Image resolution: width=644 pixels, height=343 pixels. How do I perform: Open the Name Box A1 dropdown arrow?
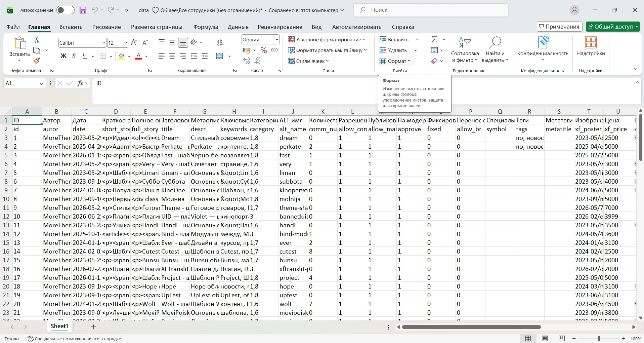pos(41,83)
